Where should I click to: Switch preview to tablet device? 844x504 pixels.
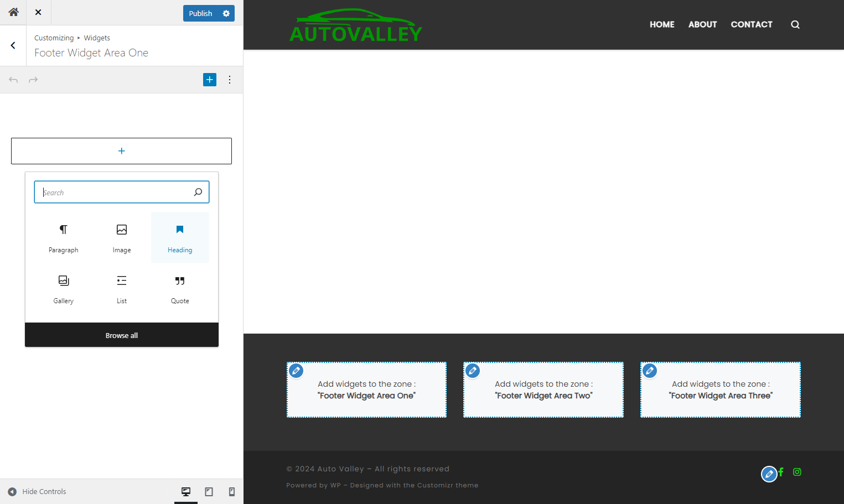[209, 491]
